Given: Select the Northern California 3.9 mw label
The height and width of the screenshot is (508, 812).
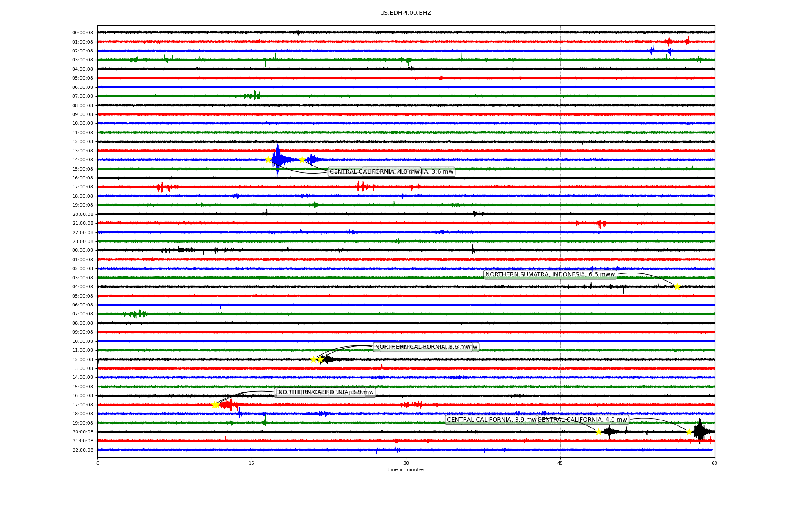Looking at the screenshot, I should pos(326,392).
